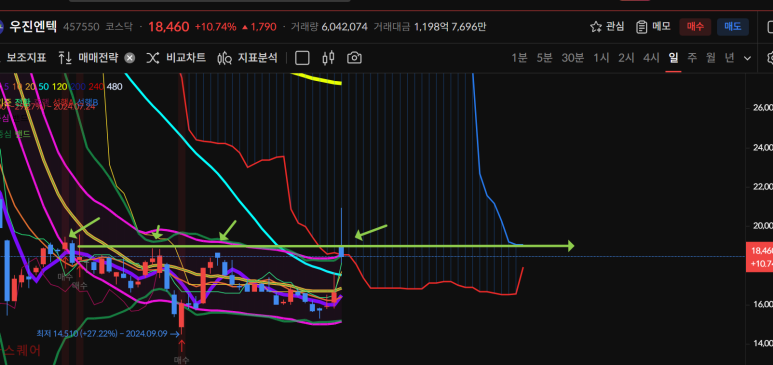Switch to the 1분 timeframe
The height and width of the screenshot is (365, 773).
(x=519, y=58)
